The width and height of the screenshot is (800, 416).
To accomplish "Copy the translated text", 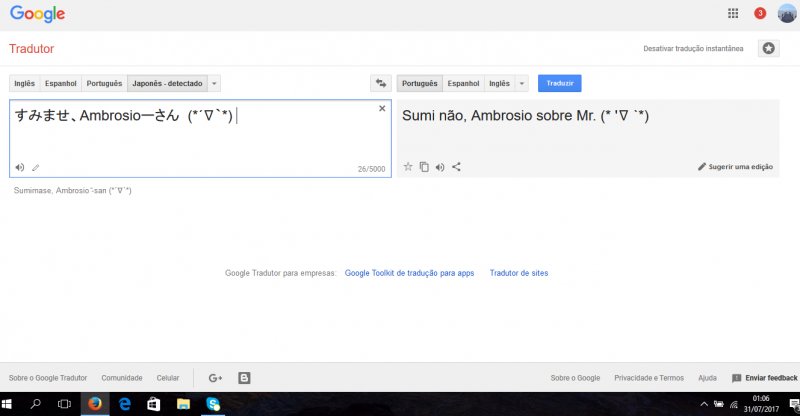I will point(424,166).
